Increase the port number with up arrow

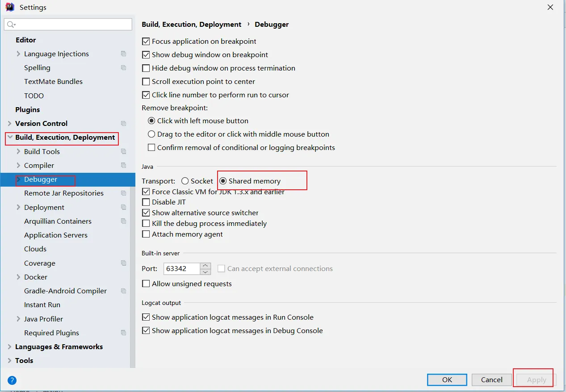[x=205, y=266]
